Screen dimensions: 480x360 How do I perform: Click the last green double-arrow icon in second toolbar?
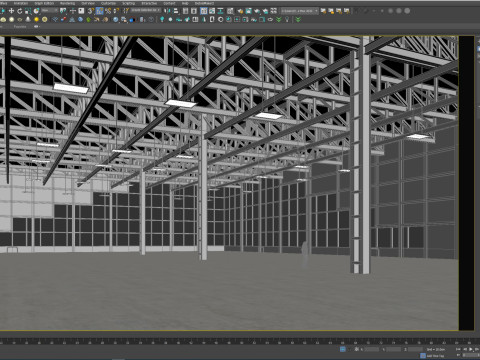point(298,20)
